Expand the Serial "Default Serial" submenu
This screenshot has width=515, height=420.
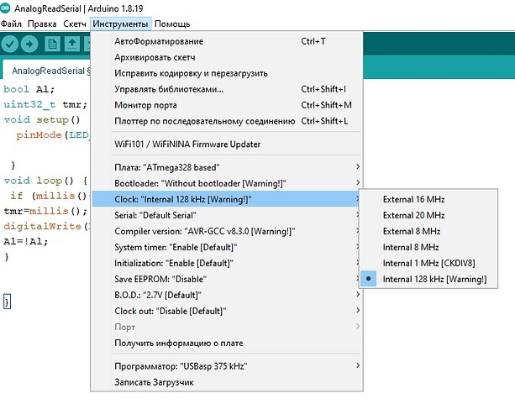[x=227, y=215]
